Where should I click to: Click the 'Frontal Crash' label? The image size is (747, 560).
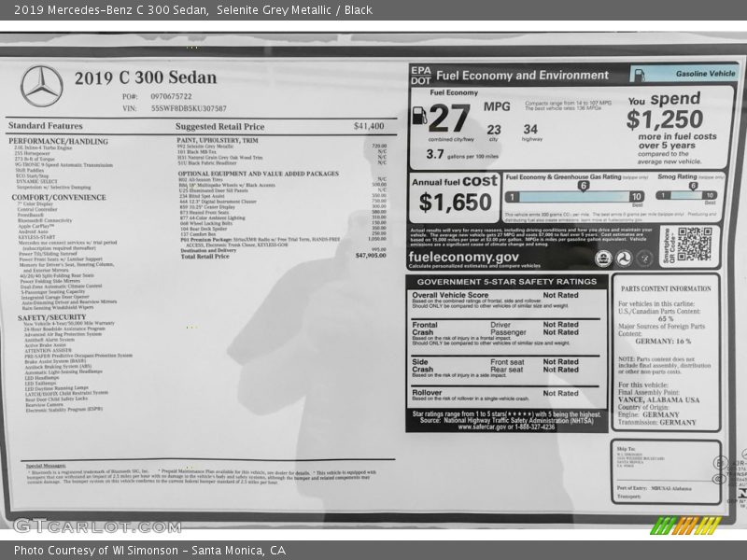[x=425, y=329]
